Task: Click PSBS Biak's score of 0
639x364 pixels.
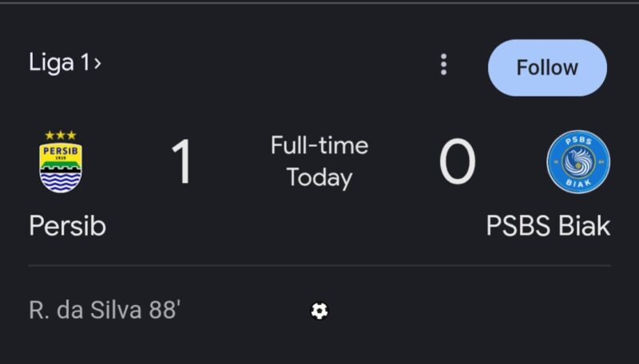Action: 457,163
